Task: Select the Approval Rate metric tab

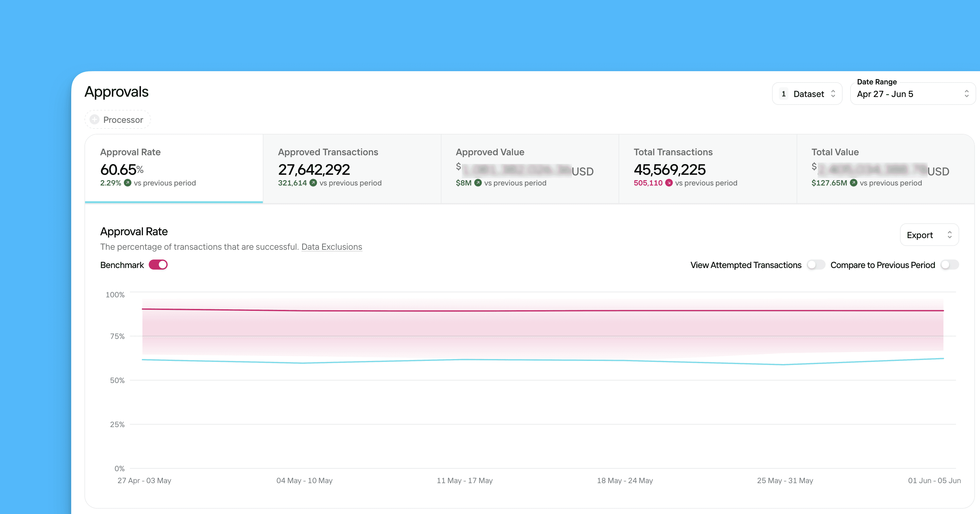Action: (174, 168)
